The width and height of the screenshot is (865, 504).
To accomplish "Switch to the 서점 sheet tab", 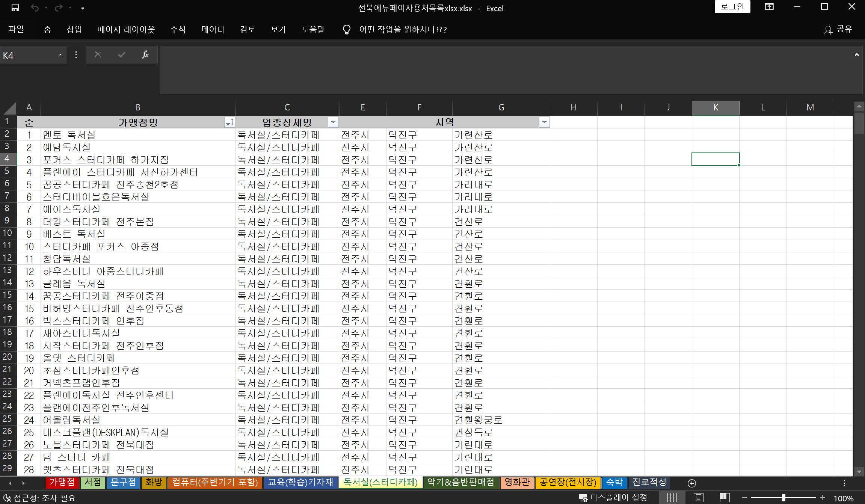I will tap(92, 483).
